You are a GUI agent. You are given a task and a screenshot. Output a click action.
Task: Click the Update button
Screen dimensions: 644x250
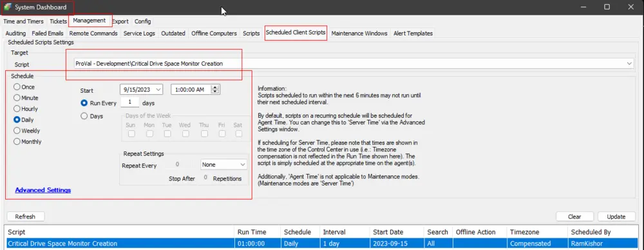[616, 216]
